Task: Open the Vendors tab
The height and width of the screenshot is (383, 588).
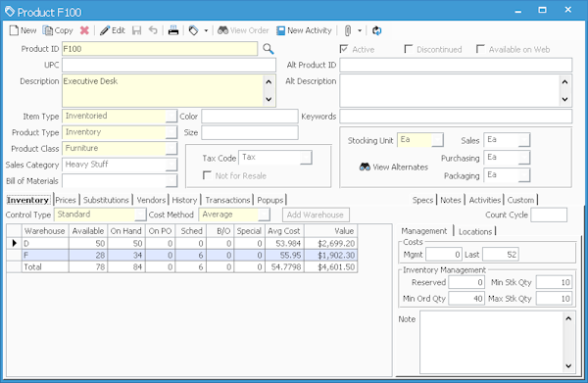Action: [151, 200]
